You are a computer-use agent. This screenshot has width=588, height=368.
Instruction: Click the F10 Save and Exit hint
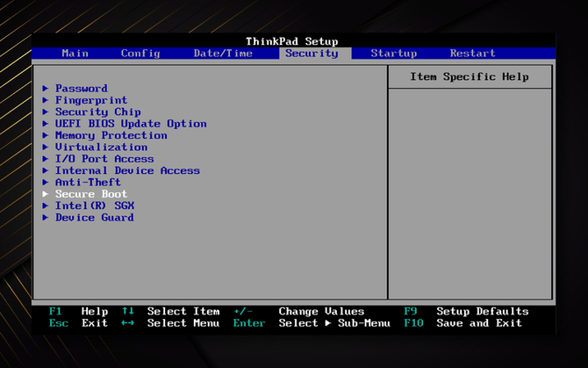point(463,323)
